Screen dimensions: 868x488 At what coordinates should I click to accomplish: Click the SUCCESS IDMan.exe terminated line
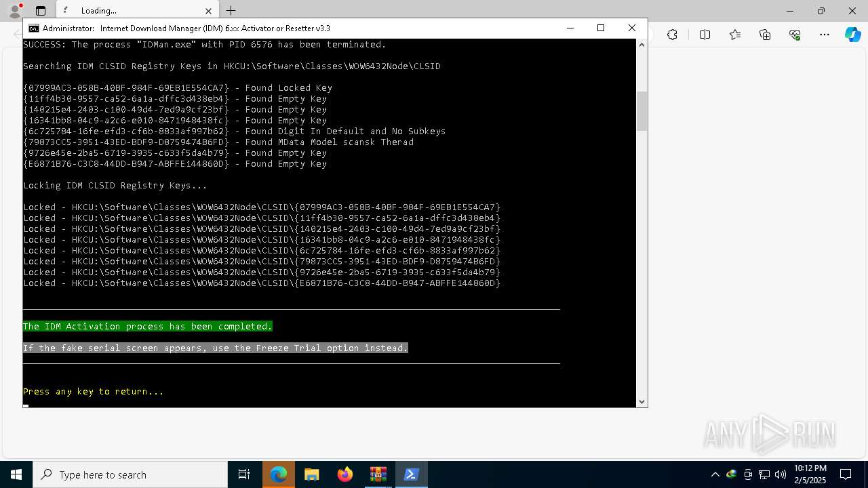pos(205,44)
